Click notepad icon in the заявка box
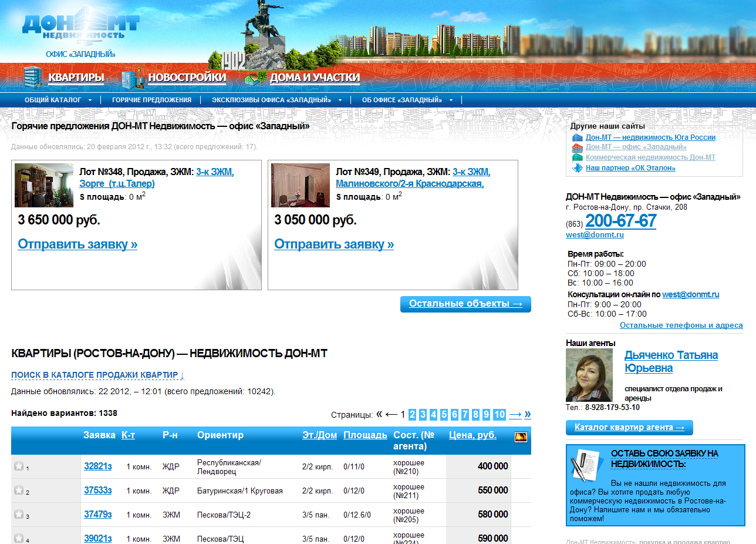The image size is (756, 544). [x=588, y=465]
